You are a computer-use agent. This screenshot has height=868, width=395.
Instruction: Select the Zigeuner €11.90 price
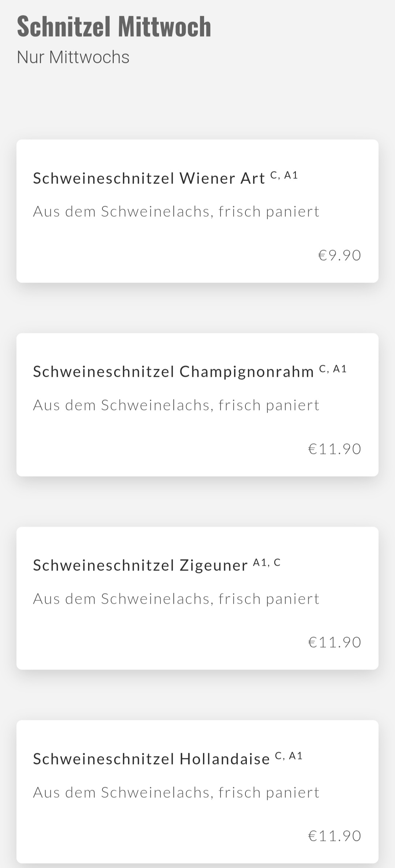(335, 642)
